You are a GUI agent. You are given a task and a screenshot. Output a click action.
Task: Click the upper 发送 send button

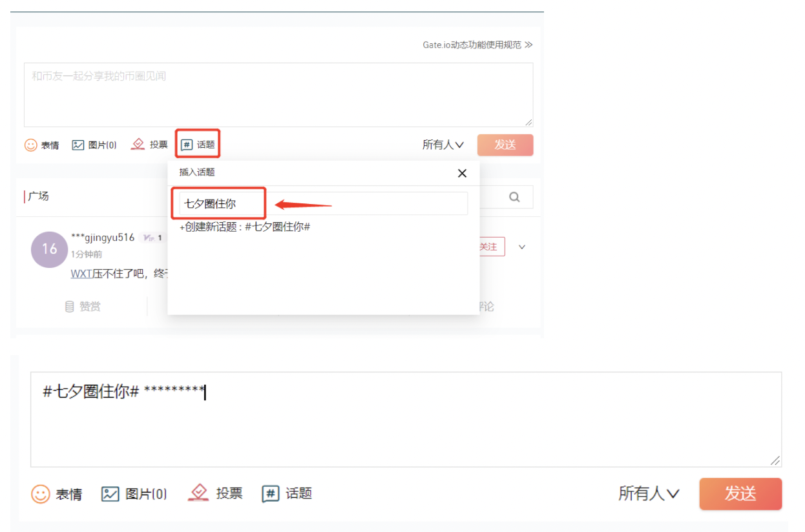(505, 145)
